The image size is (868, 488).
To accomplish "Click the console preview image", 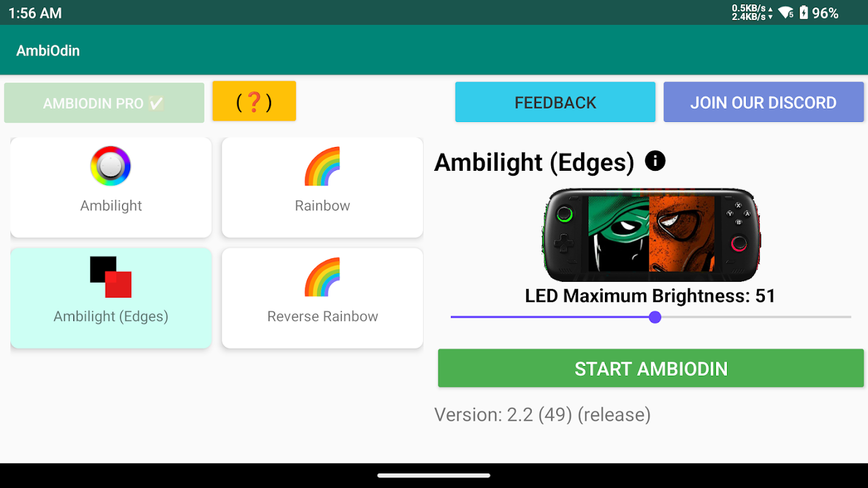I will point(651,234).
